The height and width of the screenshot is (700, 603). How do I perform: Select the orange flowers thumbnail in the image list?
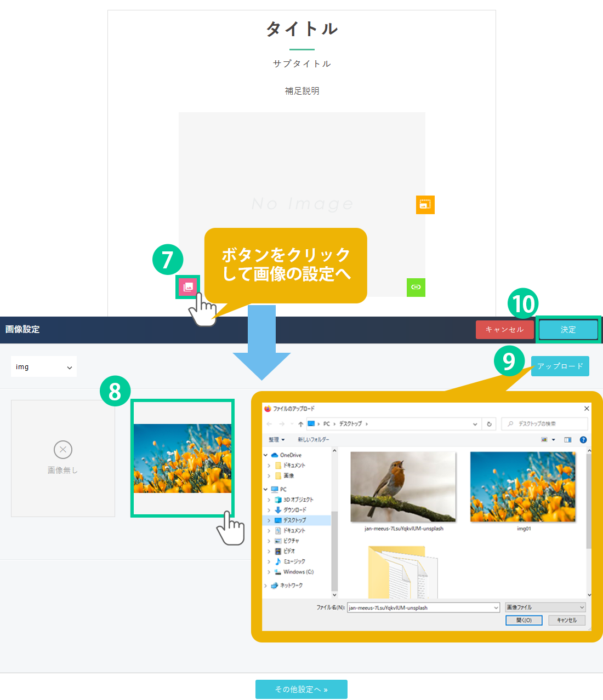click(x=183, y=458)
